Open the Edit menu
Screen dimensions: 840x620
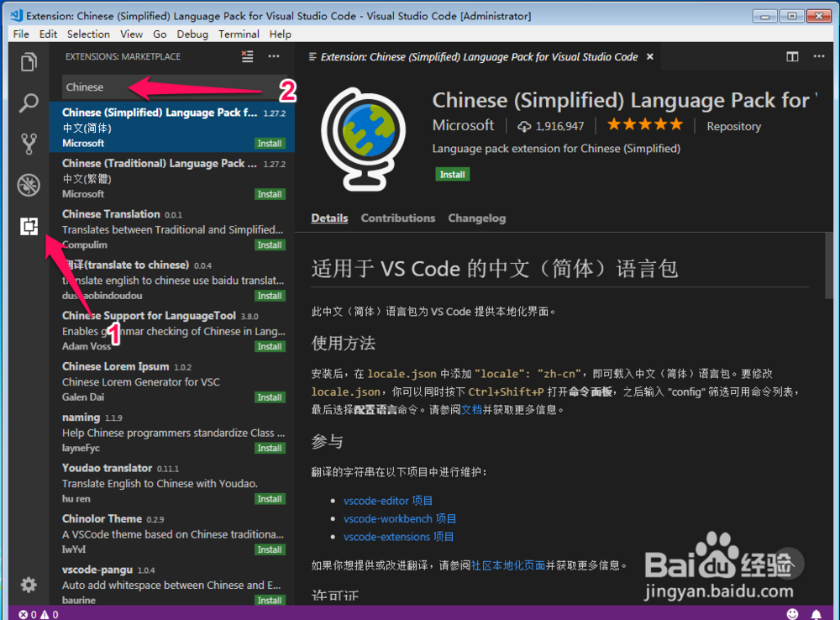(48, 34)
